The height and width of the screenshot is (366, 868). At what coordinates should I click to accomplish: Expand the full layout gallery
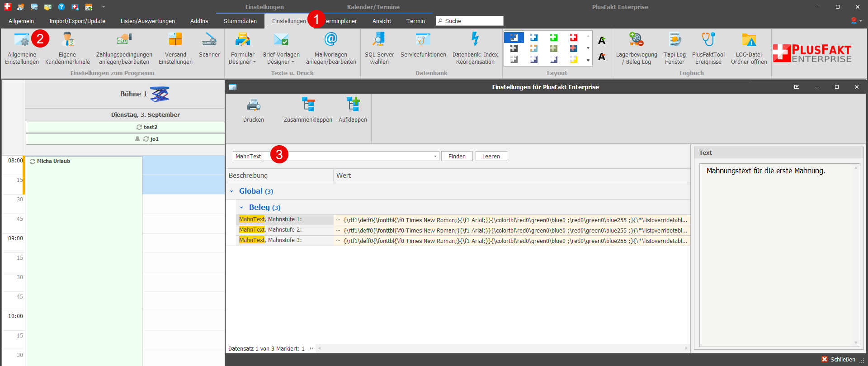[x=588, y=60]
